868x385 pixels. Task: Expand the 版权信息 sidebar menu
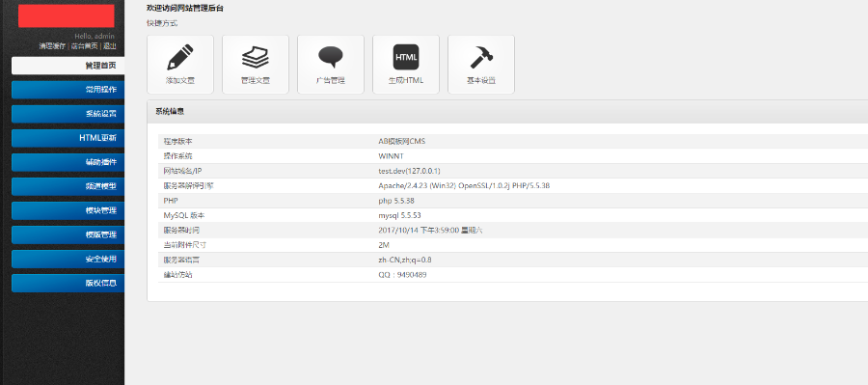pyautogui.click(x=68, y=283)
